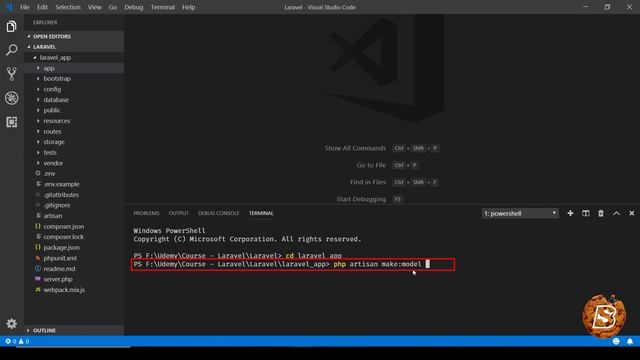Collapse the laravel_app folder
Image resolution: width=640 pixels, height=360 pixels.
tap(74, 58)
